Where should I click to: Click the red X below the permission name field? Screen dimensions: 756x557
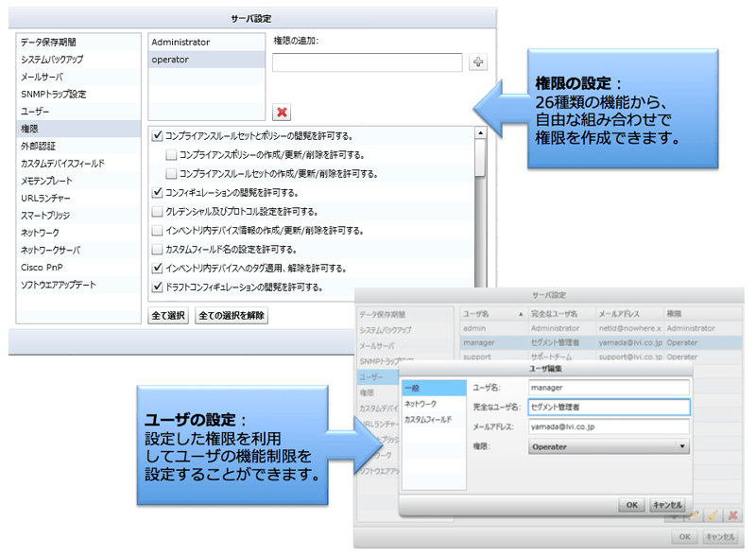pos(282,112)
